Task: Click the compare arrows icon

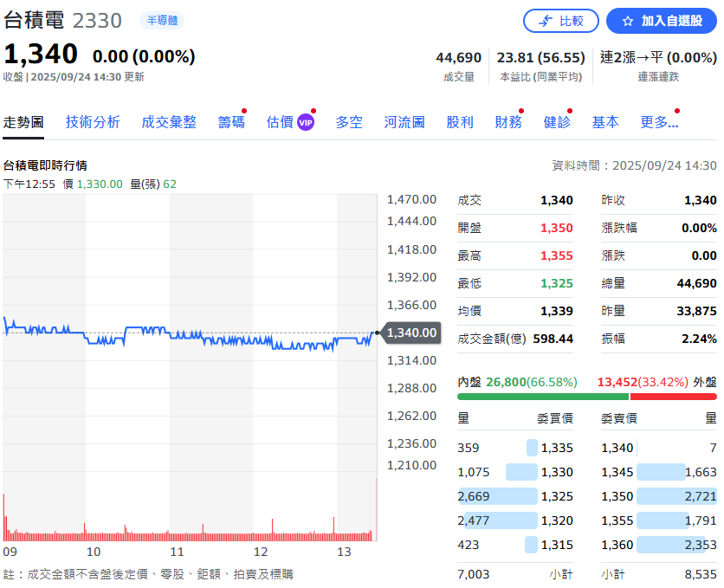Action: (546, 22)
